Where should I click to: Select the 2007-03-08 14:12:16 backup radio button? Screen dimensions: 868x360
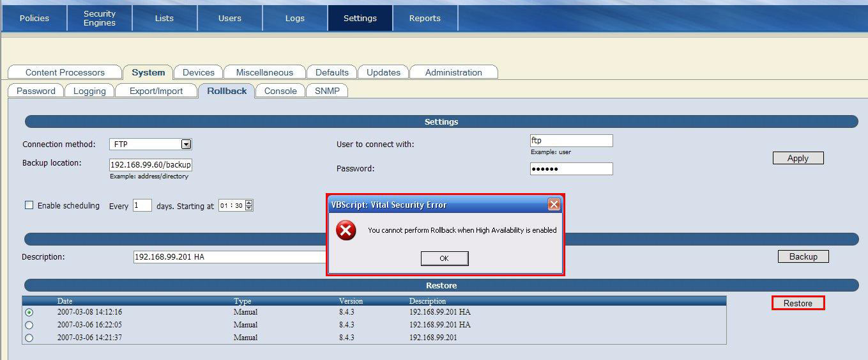pos(29,313)
